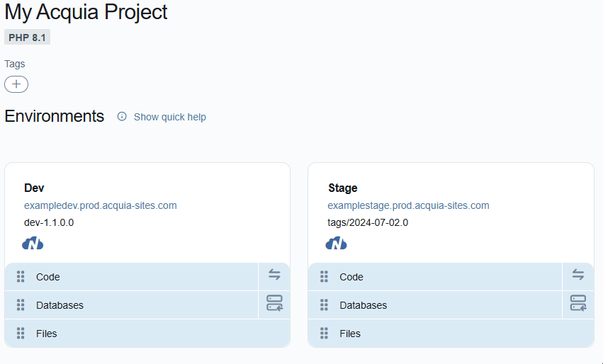This screenshot has width=603, height=364.
Task: Click the Stage Code switch arrows icon
Action: point(577,275)
